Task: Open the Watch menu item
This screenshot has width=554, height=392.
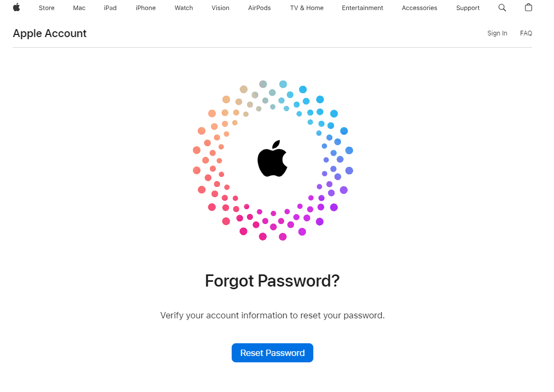Action: coord(184,8)
